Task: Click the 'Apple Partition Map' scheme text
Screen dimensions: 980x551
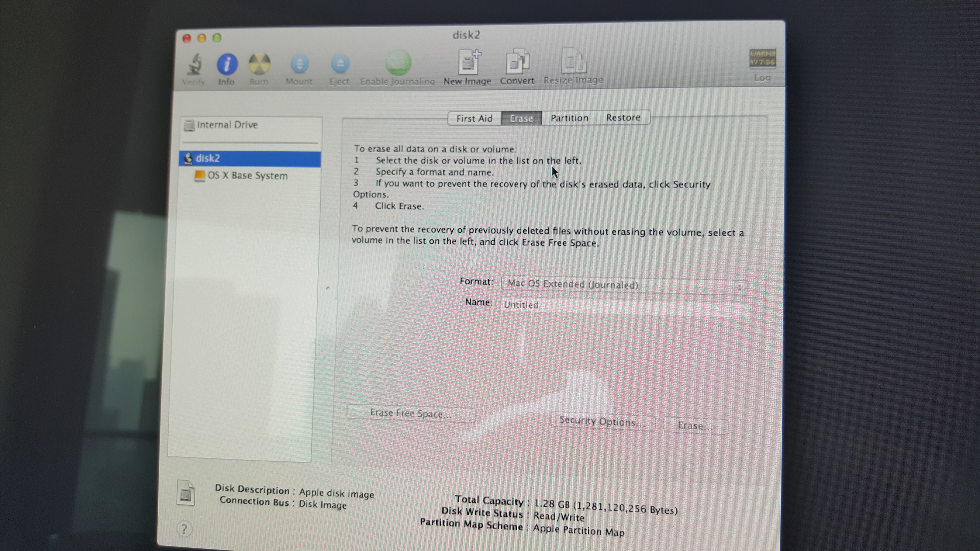Action: (579, 530)
